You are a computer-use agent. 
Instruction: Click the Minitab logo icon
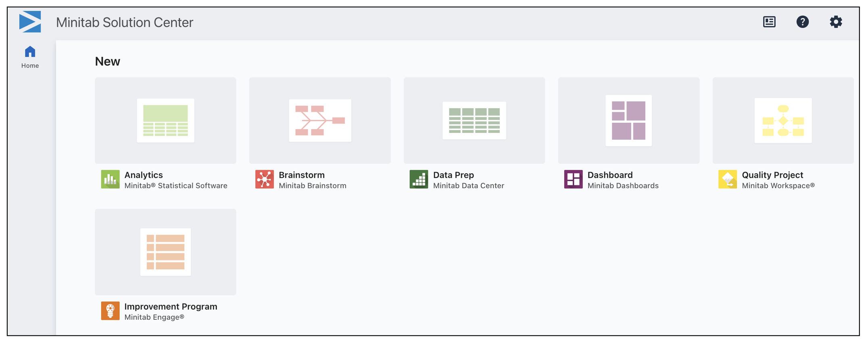pyautogui.click(x=30, y=22)
